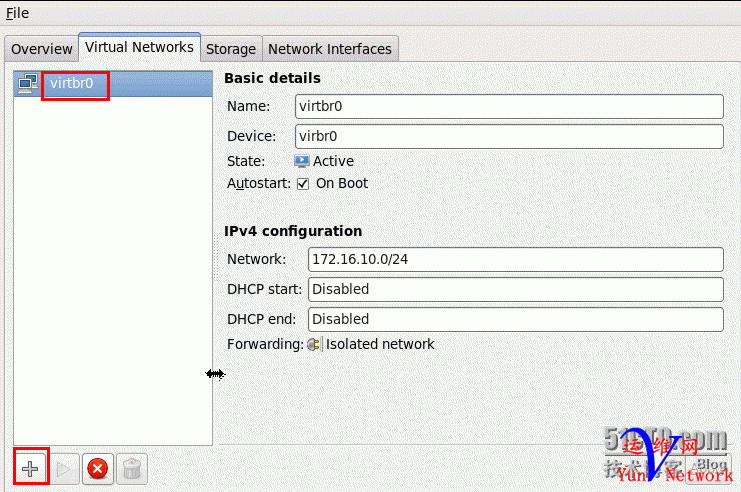The image size is (741, 492).
Task: Delete network using the trash icon
Action: 131,468
